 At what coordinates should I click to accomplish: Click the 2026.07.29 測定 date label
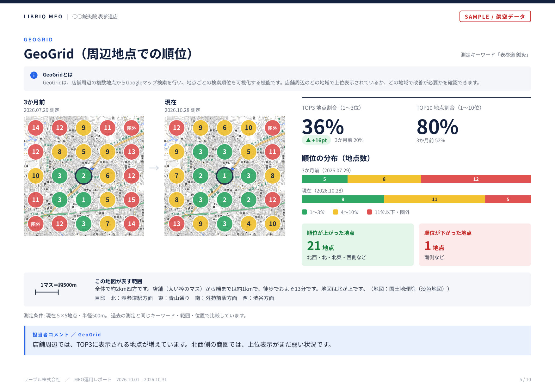click(x=41, y=110)
